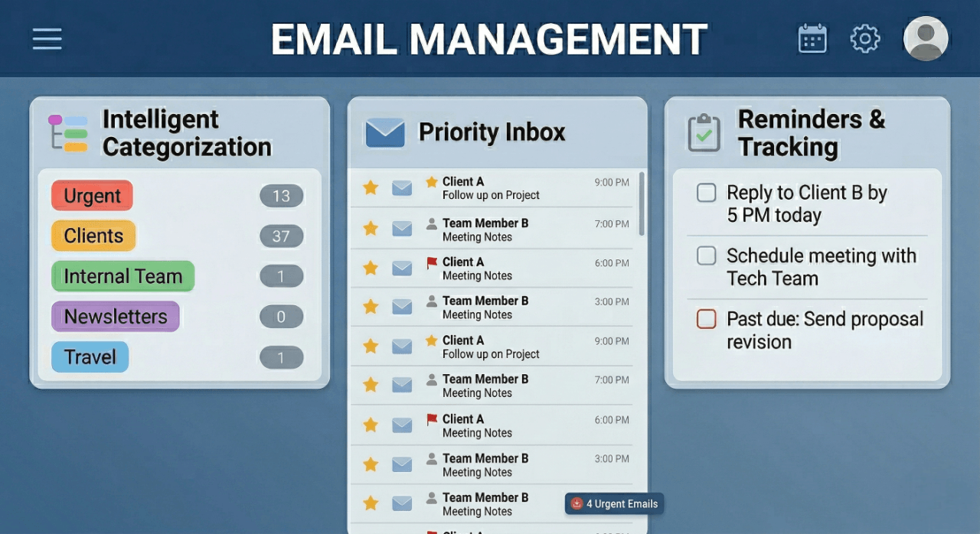This screenshot has width=980, height=534.
Task: Click the 4 Urgent Emails notification badge
Action: click(x=614, y=503)
